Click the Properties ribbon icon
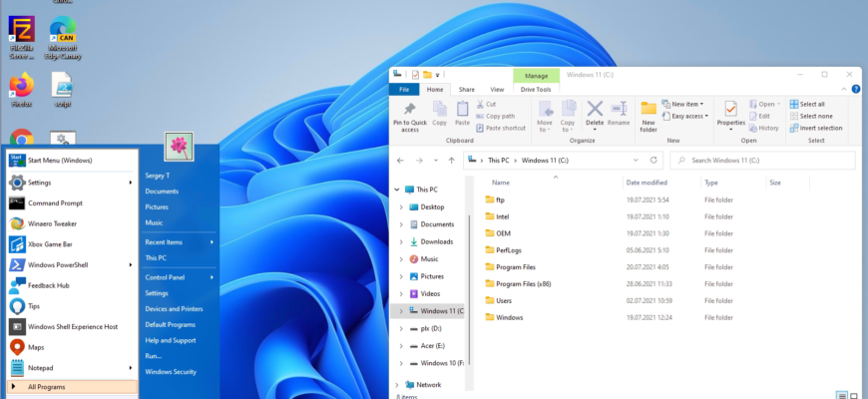Viewport: 868px width, 399px height. point(730,109)
